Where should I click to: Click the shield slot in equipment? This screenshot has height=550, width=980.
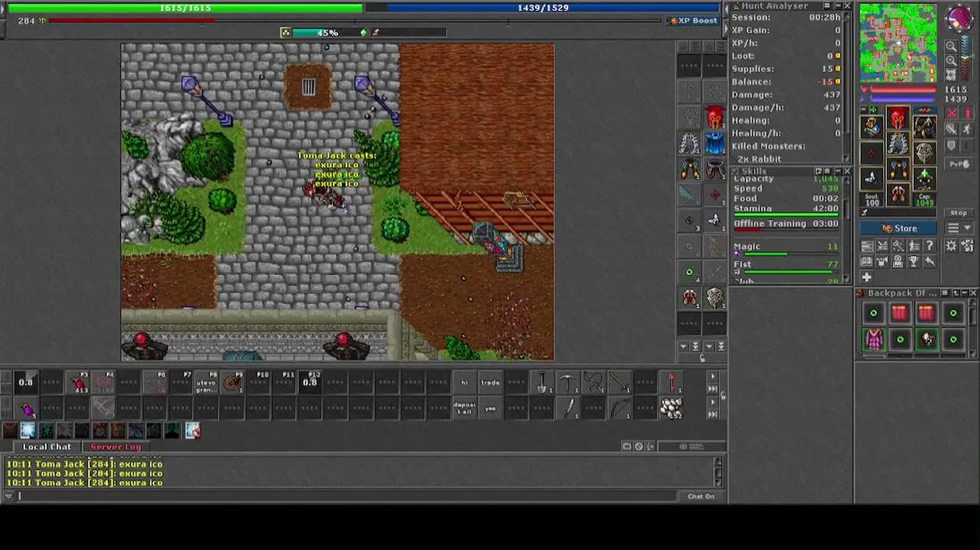[924, 154]
